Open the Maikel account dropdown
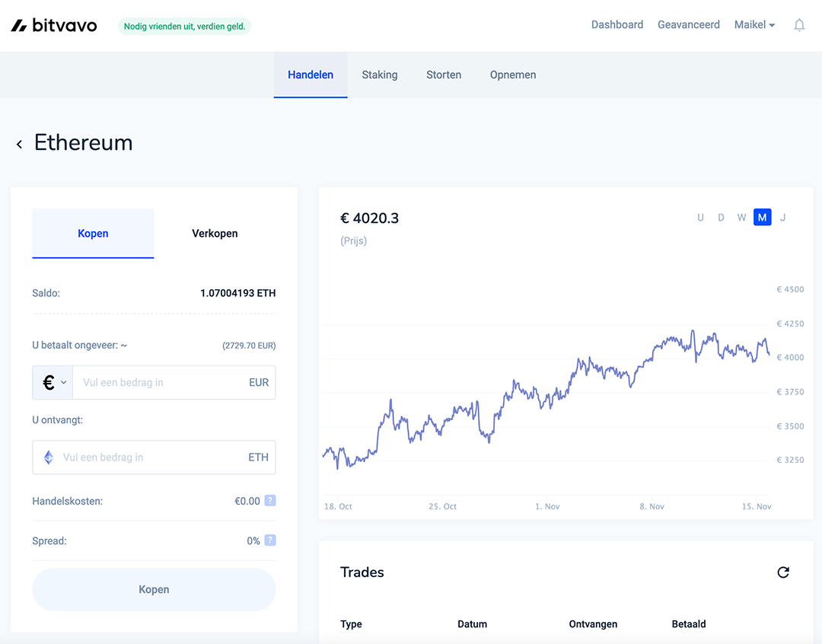 754,25
